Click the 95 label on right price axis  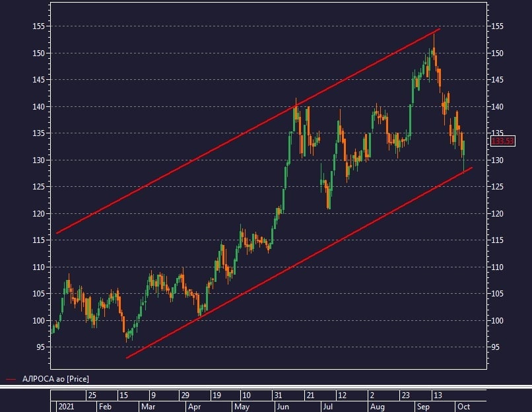tap(495, 347)
